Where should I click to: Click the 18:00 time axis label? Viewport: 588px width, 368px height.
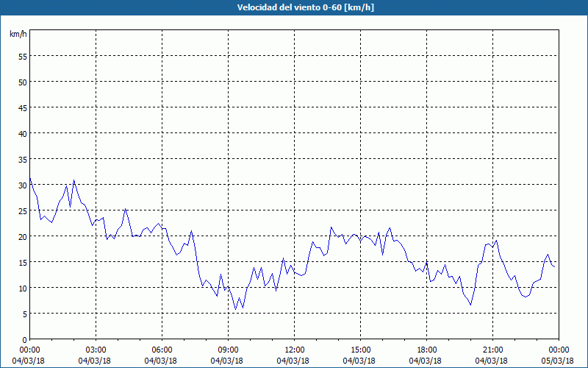(x=426, y=350)
